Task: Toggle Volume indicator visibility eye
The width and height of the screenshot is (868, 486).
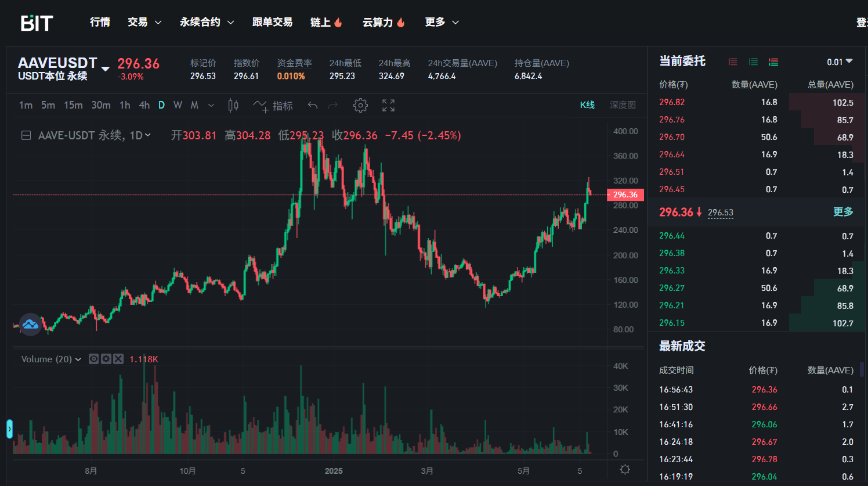Action: [x=93, y=359]
